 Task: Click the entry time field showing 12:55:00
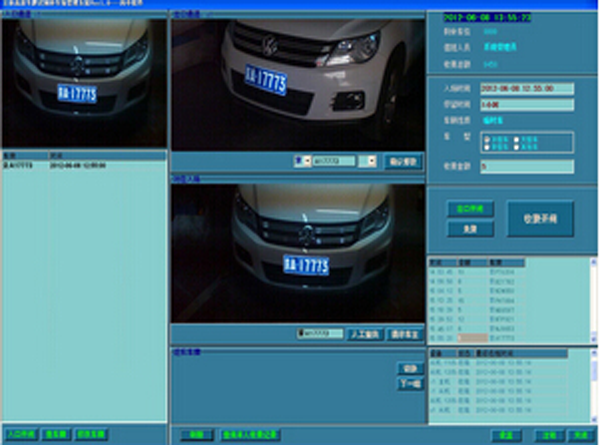click(x=527, y=88)
